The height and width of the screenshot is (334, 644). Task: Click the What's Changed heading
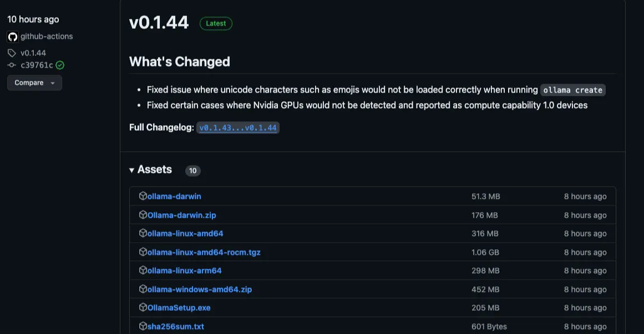[180, 61]
